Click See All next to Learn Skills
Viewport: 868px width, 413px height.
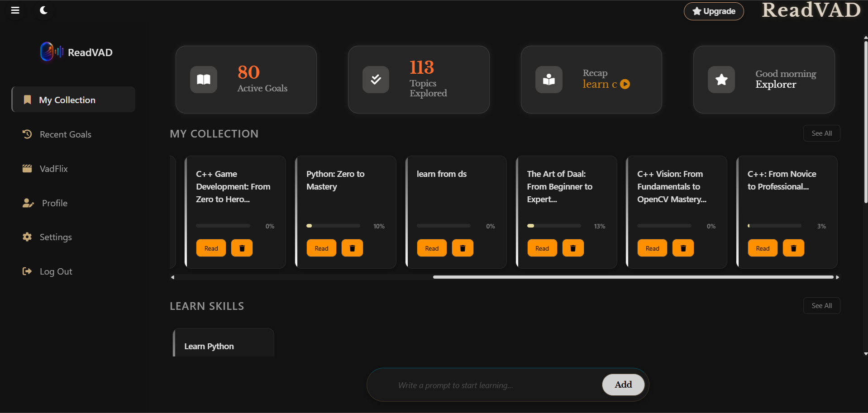tap(821, 305)
